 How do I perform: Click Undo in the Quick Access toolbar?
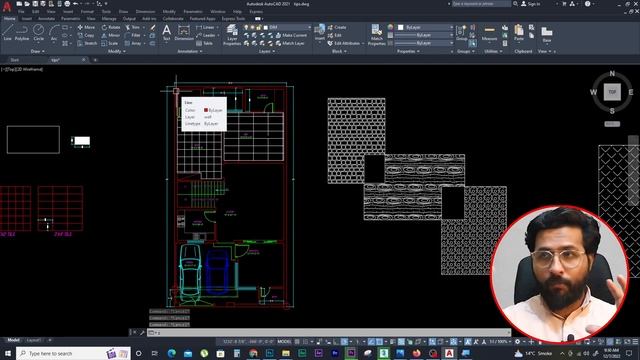(x=76, y=4)
